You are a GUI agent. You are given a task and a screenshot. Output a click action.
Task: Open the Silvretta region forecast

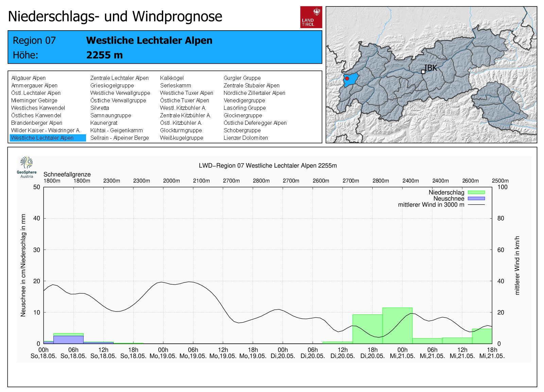point(100,108)
